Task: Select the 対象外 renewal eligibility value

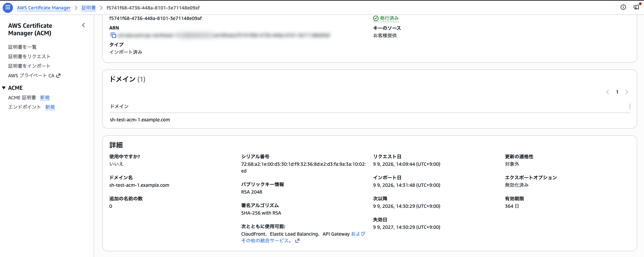Action: [512, 164]
